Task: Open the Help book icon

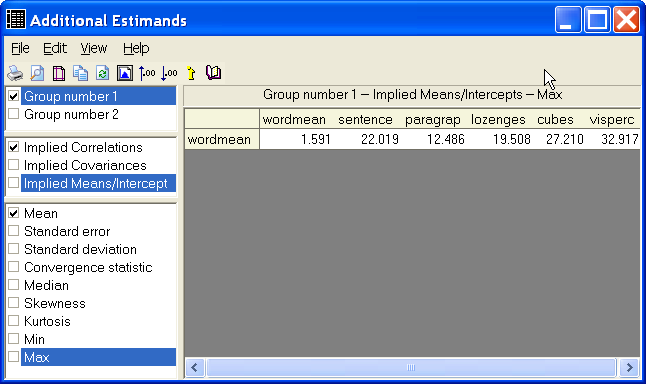Action: [x=213, y=73]
